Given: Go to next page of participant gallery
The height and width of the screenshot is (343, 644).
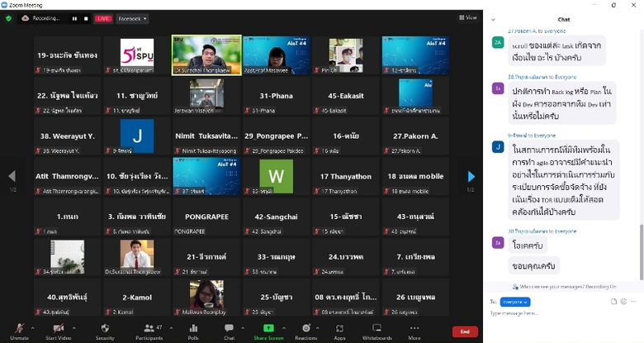Looking at the screenshot, I should (x=471, y=176).
